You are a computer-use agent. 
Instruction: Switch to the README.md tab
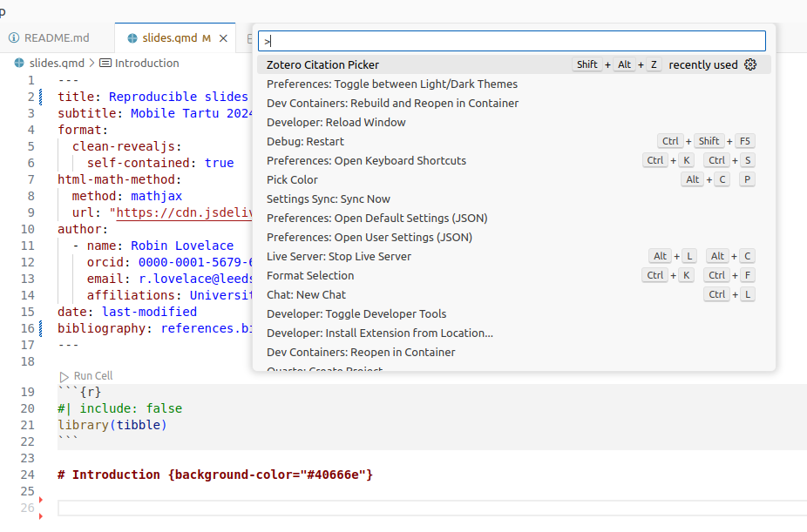point(56,38)
